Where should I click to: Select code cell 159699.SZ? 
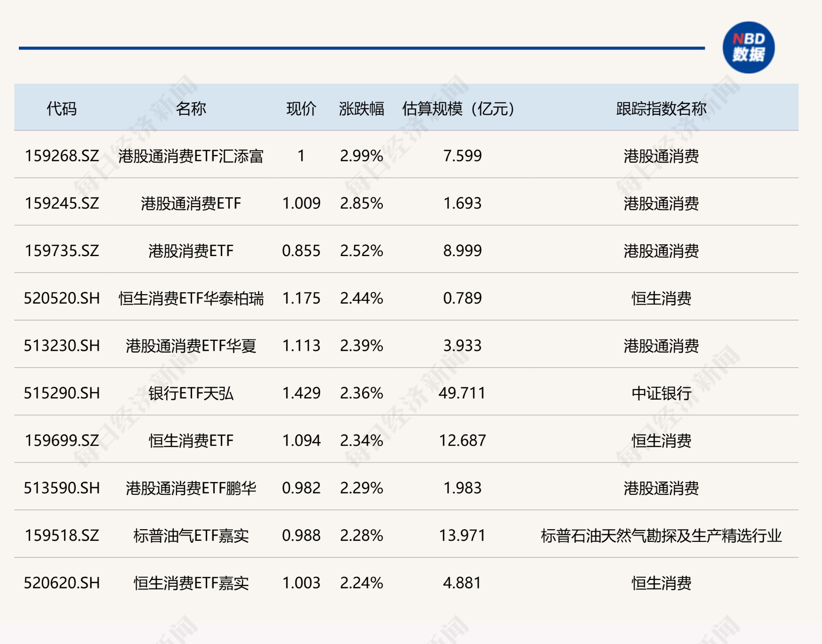(x=62, y=441)
